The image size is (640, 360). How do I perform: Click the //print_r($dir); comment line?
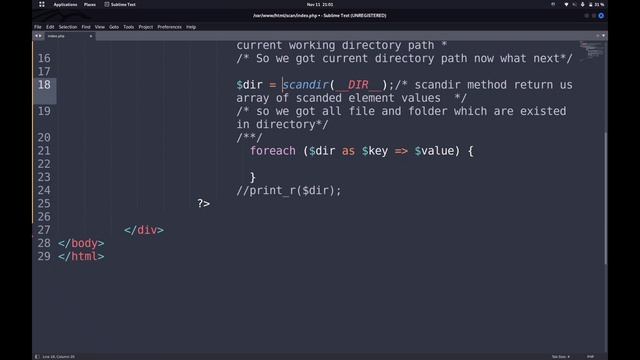click(x=289, y=191)
